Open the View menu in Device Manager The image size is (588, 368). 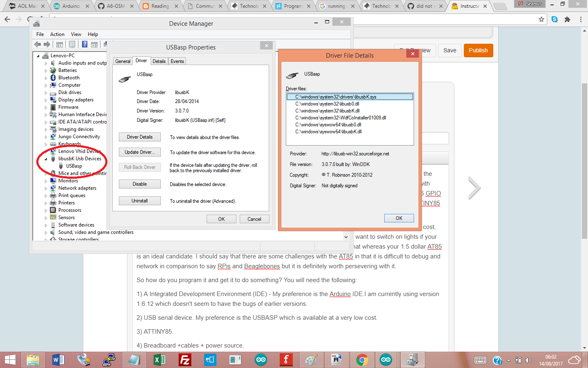tap(76, 34)
